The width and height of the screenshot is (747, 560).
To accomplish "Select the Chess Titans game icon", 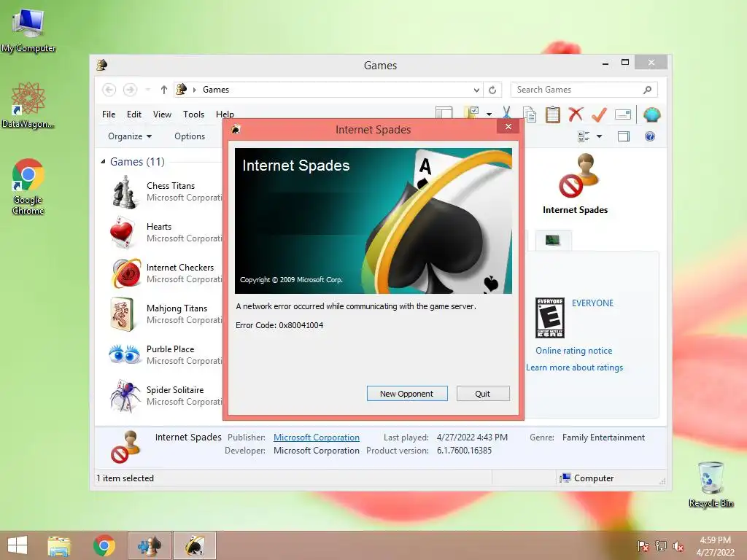I will pos(125,192).
